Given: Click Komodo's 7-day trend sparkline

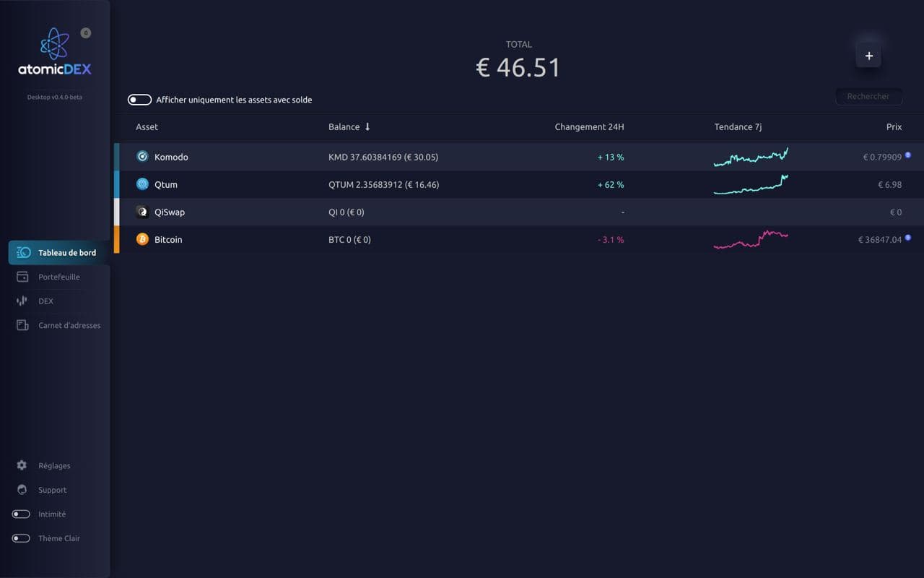Looking at the screenshot, I should [x=751, y=157].
